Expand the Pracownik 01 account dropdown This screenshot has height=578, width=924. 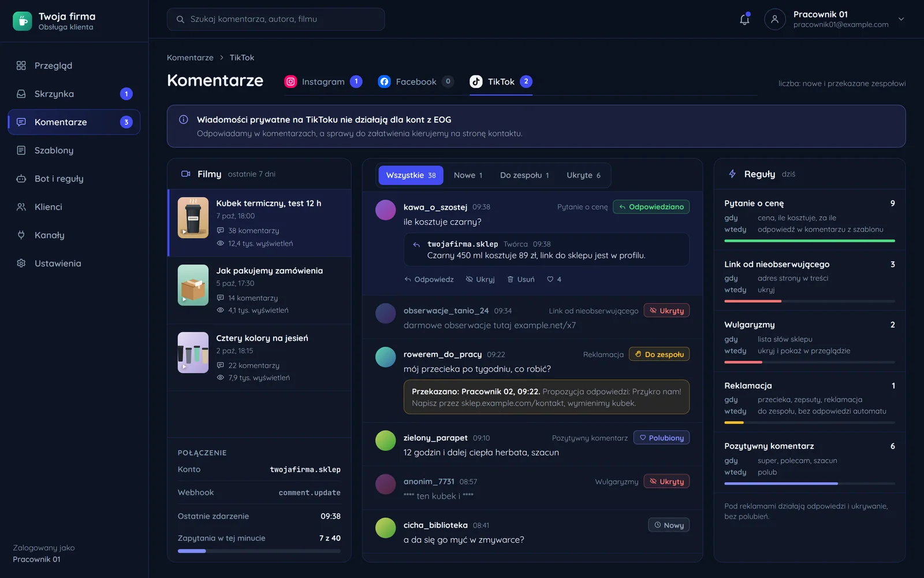[x=901, y=19]
